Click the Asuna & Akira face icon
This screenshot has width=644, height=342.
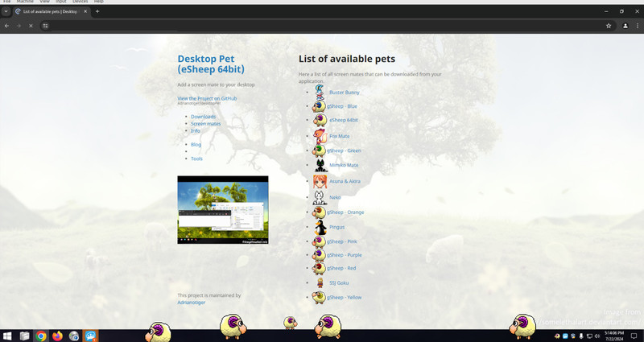coord(320,181)
